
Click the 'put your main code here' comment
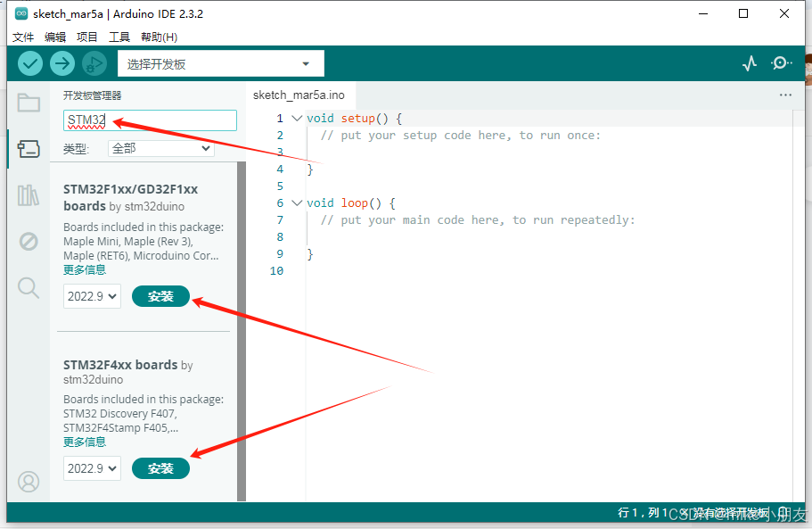478,219
